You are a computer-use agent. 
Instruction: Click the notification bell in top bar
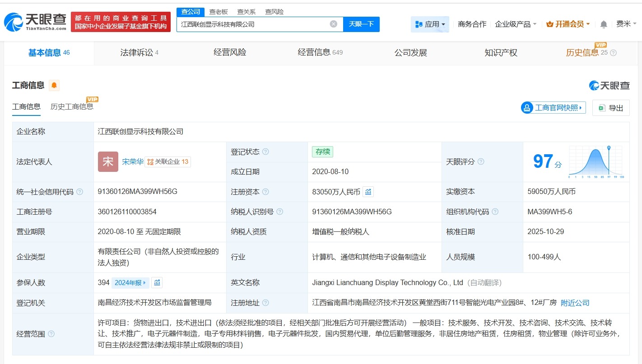pos(603,24)
